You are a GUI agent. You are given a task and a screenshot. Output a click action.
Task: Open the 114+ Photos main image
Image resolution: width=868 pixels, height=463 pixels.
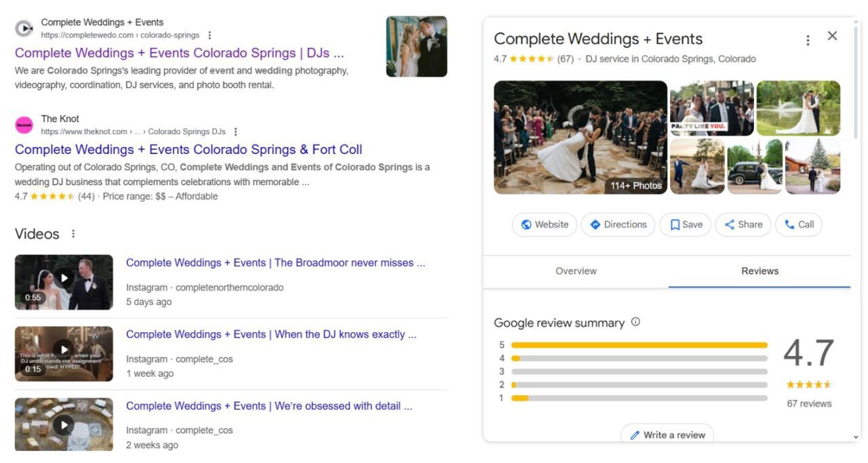pyautogui.click(x=580, y=138)
